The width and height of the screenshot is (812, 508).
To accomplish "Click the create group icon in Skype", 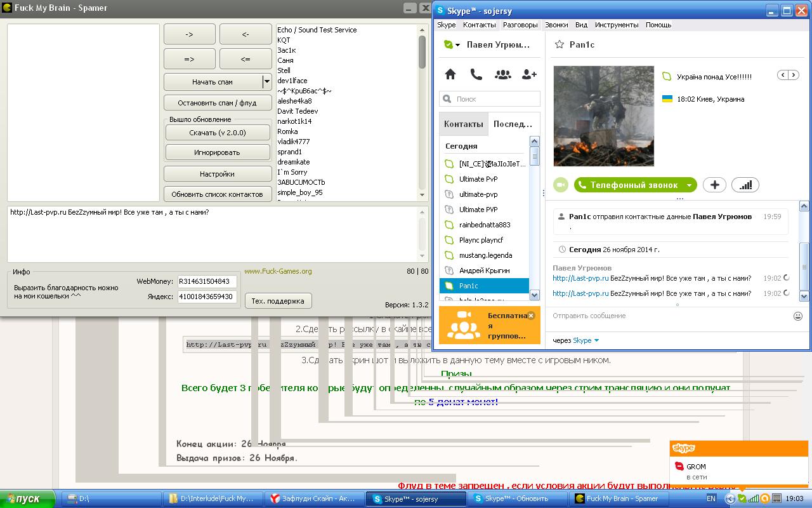I will coord(502,74).
